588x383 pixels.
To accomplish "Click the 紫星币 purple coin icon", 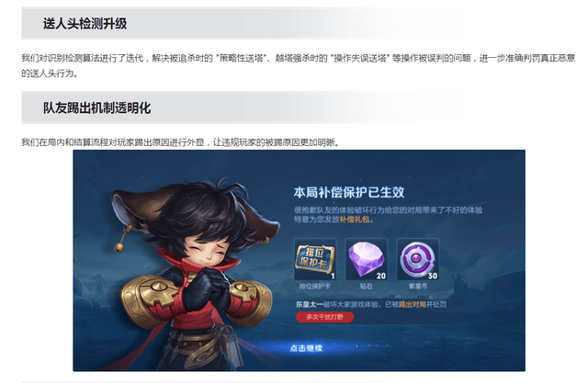I will pyautogui.click(x=417, y=259).
